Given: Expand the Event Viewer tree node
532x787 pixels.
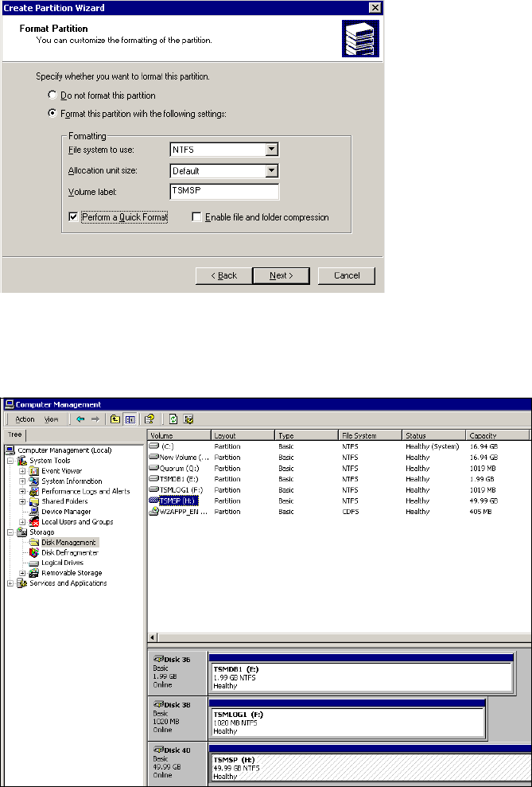Looking at the screenshot, I should [x=22, y=471].
